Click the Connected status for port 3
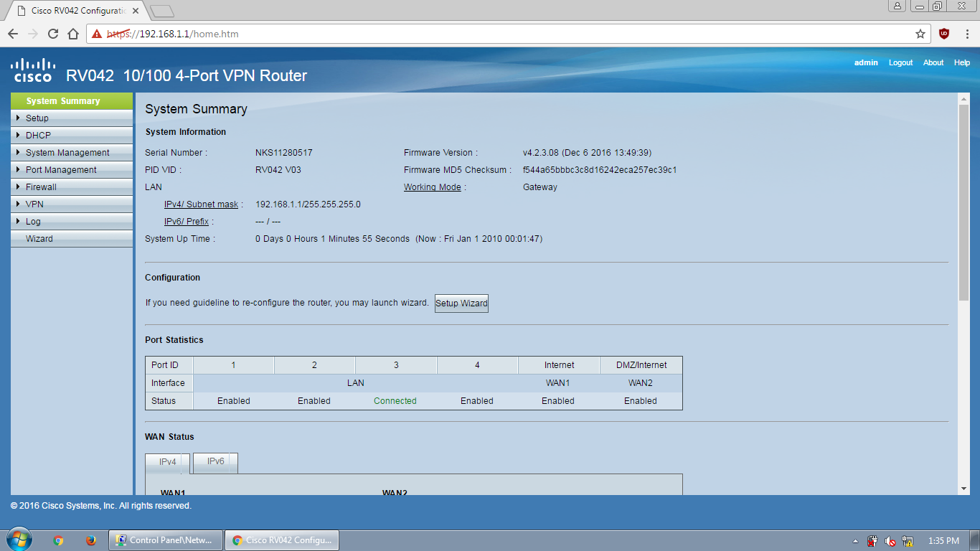Screen dimensions: 980x551 (395, 401)
